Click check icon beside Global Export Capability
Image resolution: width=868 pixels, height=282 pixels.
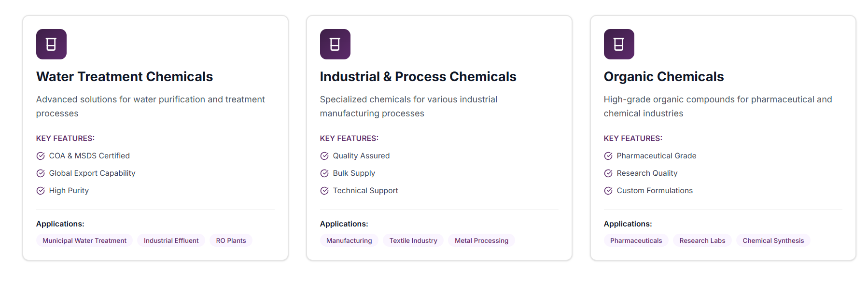click(x=41, y=173)
